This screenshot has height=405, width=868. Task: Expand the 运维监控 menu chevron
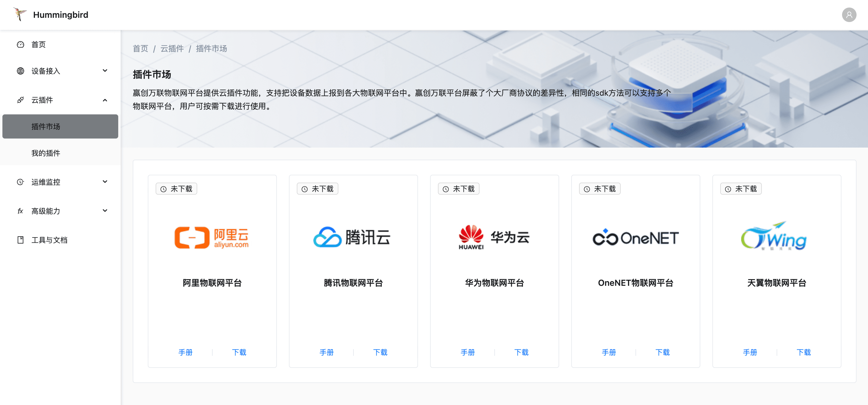[x=105, y=182]
